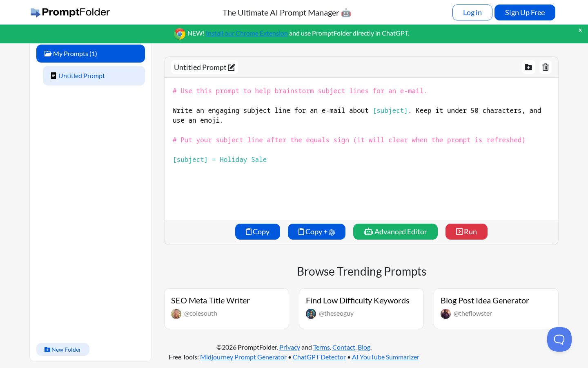Click the Chrome logo in banner
Viewport: 588px width, 368px height.
coord(180,34)
